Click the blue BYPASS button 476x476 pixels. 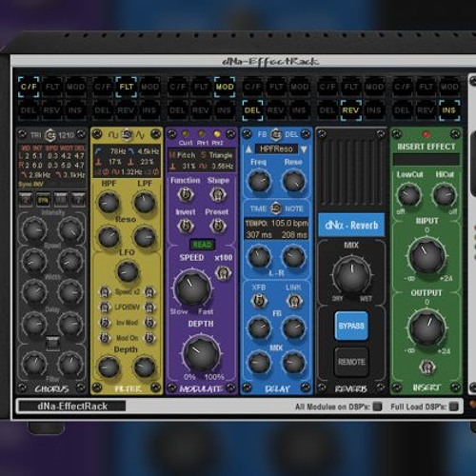coord(351,326)
